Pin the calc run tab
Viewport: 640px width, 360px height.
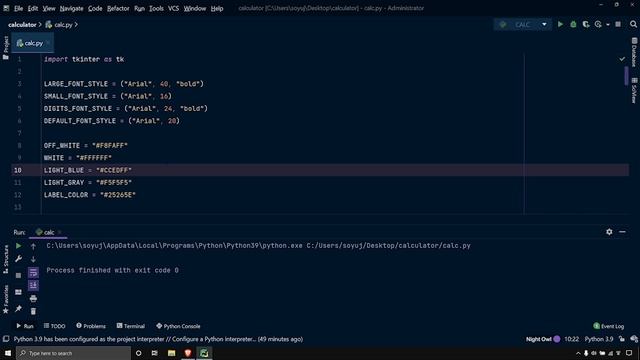click(18, 309)
